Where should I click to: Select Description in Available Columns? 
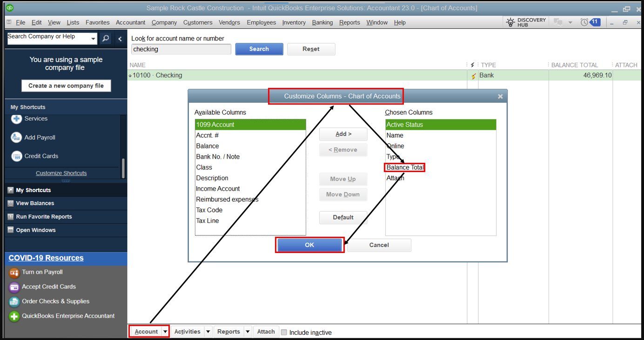point(250,178)
